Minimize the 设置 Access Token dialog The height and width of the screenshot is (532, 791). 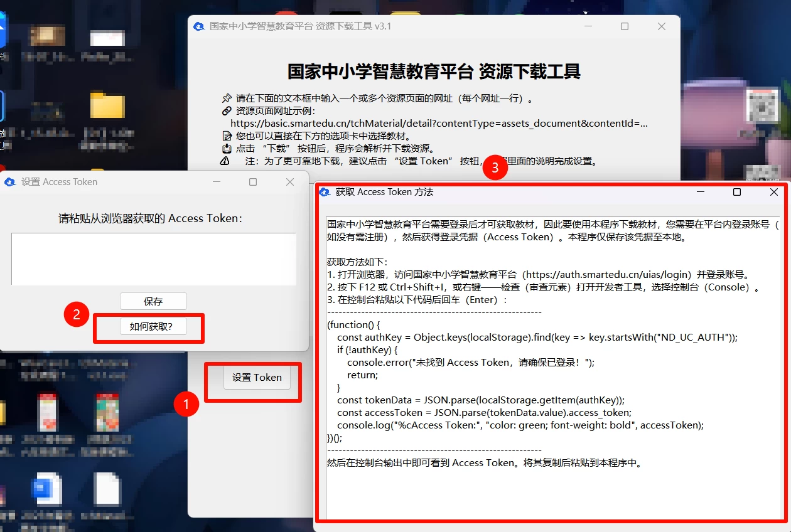tap(216, 182)
